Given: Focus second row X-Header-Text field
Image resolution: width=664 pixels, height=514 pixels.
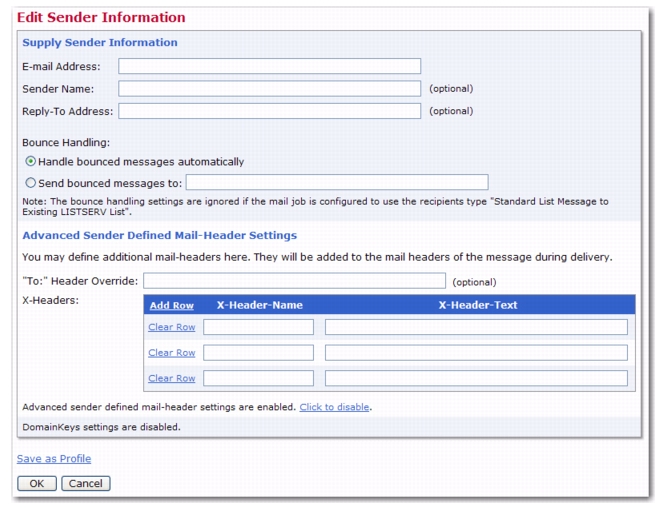Looking at the screenshot, I should (x=476, y=353).
